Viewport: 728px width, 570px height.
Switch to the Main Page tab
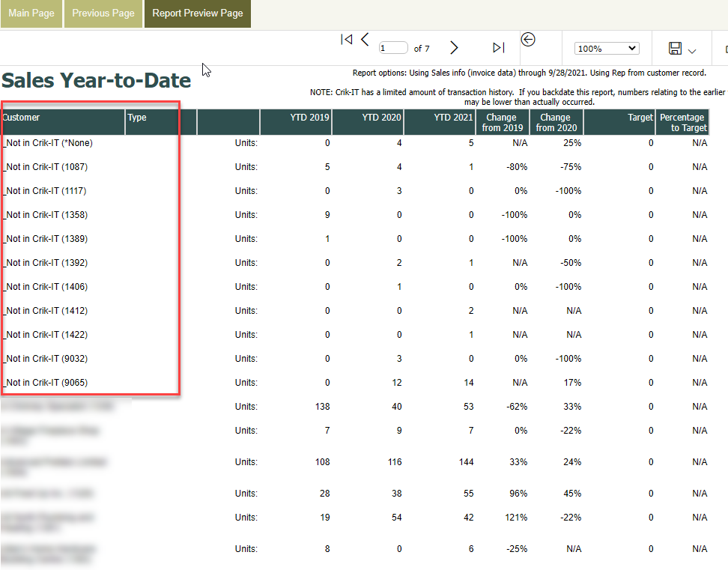point(31,13)
